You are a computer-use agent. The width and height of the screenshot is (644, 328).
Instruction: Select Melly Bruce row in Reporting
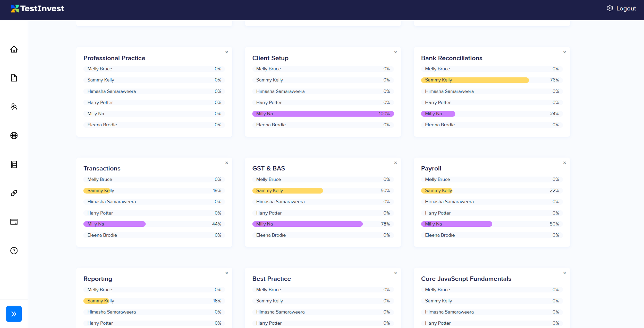coord(154,290)
